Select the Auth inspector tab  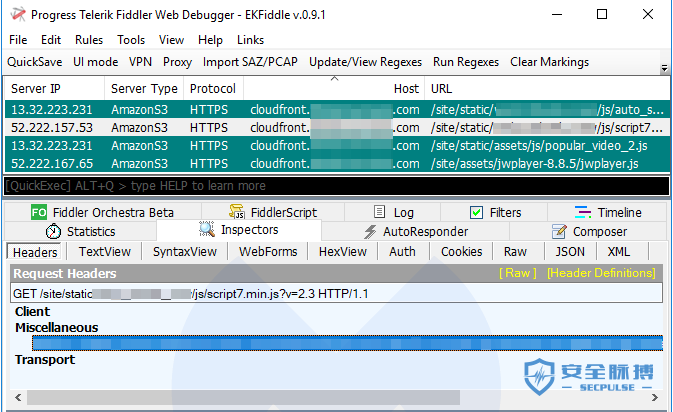point(402,251)
